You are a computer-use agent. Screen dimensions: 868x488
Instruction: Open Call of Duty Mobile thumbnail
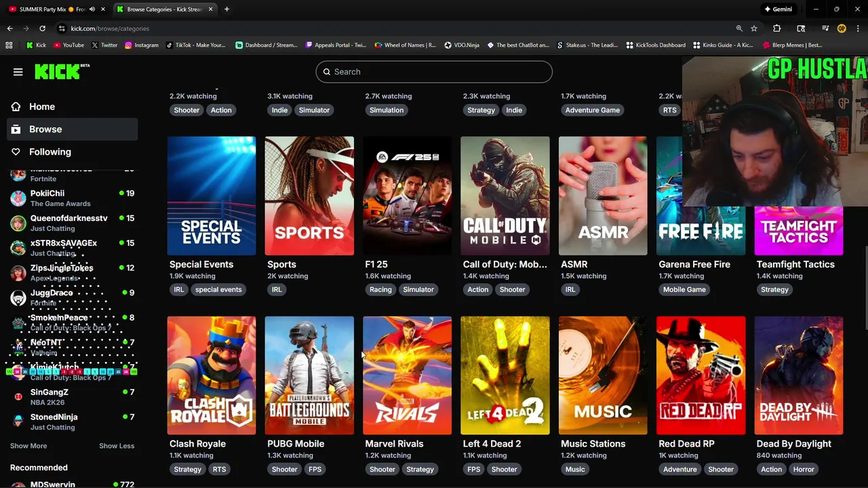[x=505, y=196]
